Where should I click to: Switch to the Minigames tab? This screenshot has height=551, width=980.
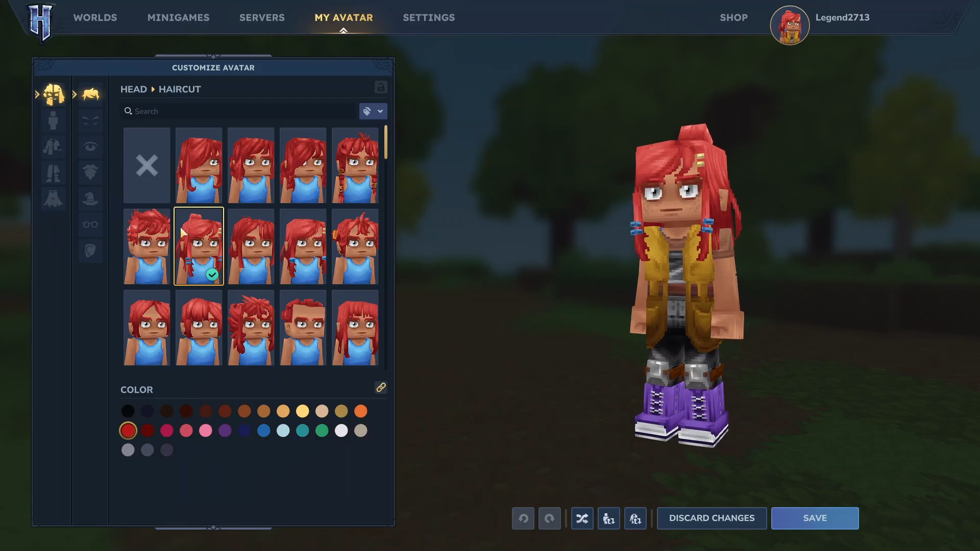pyautogui.click(x=178, y=17)
